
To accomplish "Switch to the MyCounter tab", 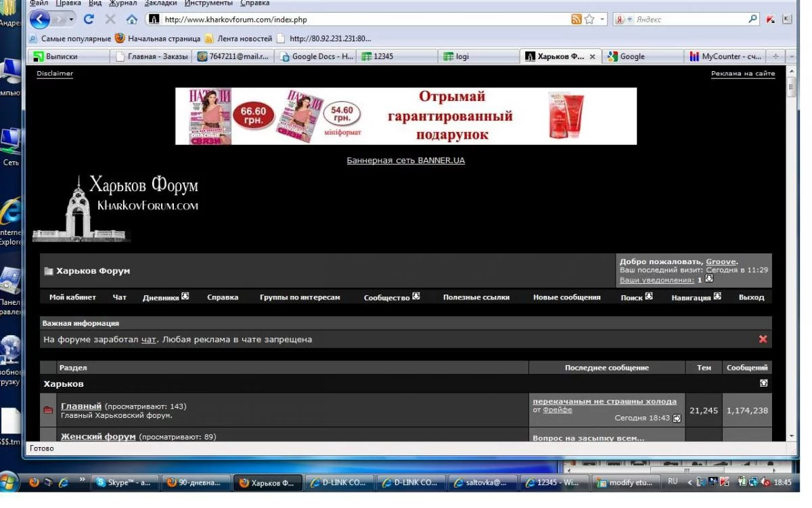I will point(725,56).
